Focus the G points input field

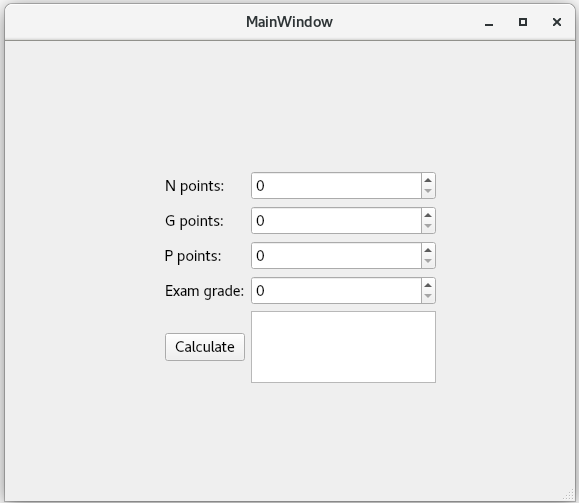(x=336, y=220)
